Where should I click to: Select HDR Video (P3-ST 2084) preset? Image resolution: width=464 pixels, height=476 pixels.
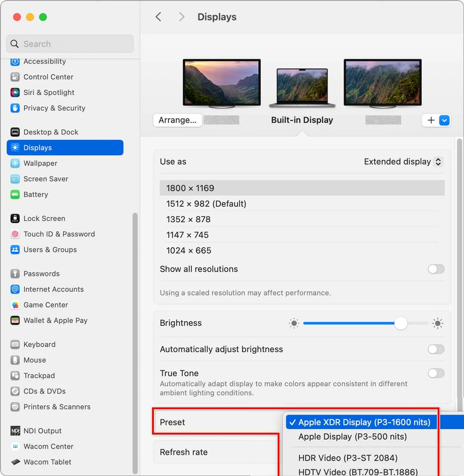click(348, 458)
